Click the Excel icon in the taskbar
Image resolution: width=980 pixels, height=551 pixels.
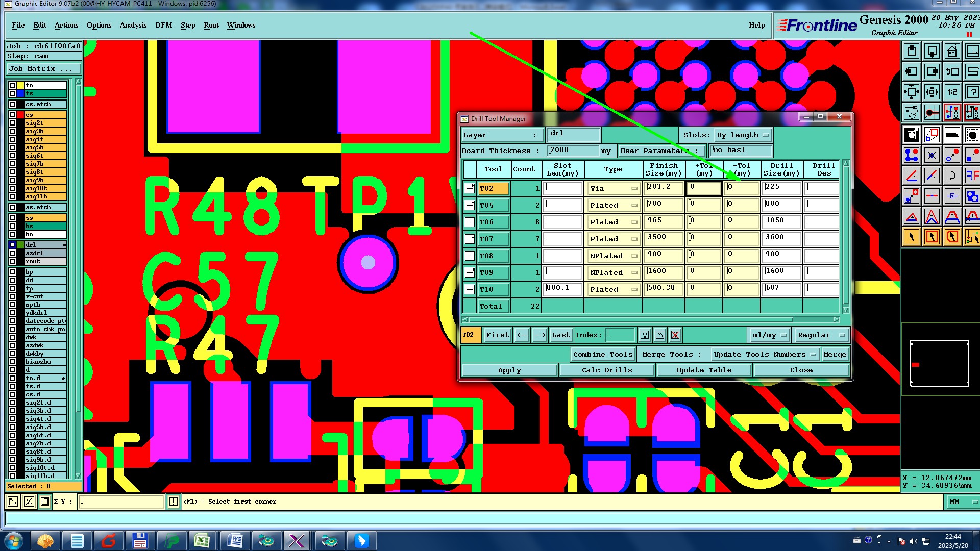click(202, 540)
